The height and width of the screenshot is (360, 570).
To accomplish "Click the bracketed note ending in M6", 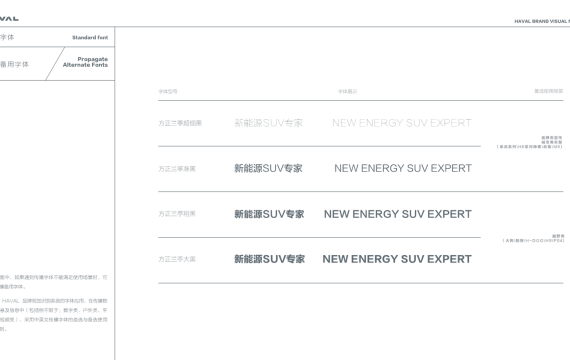I will point(530,147).
